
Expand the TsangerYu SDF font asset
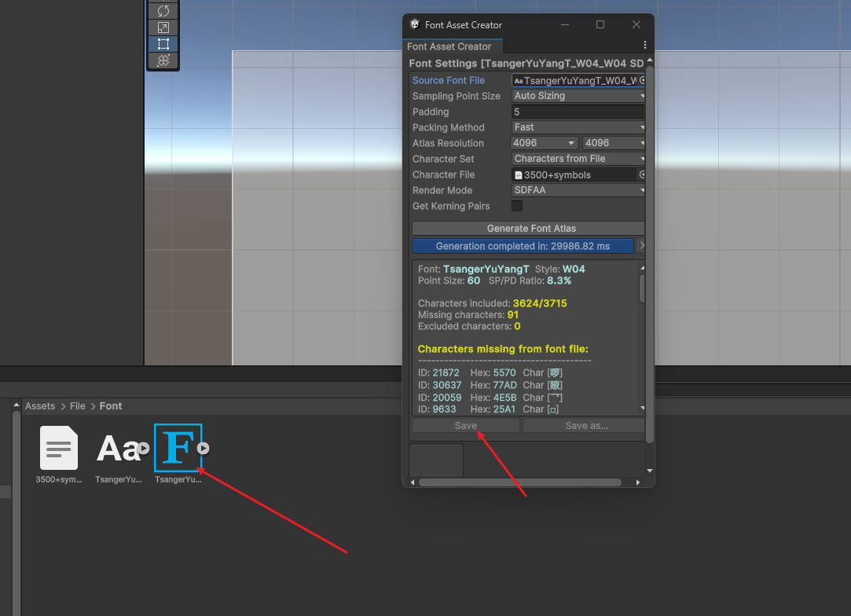click(203, 449)
